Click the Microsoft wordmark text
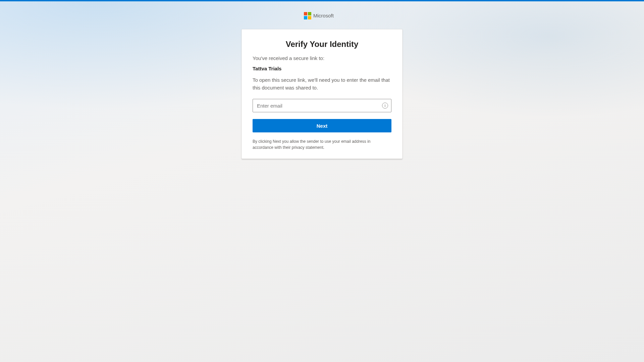Image resolution: width=644 pixels, height=362 pixels. (323, 16)
